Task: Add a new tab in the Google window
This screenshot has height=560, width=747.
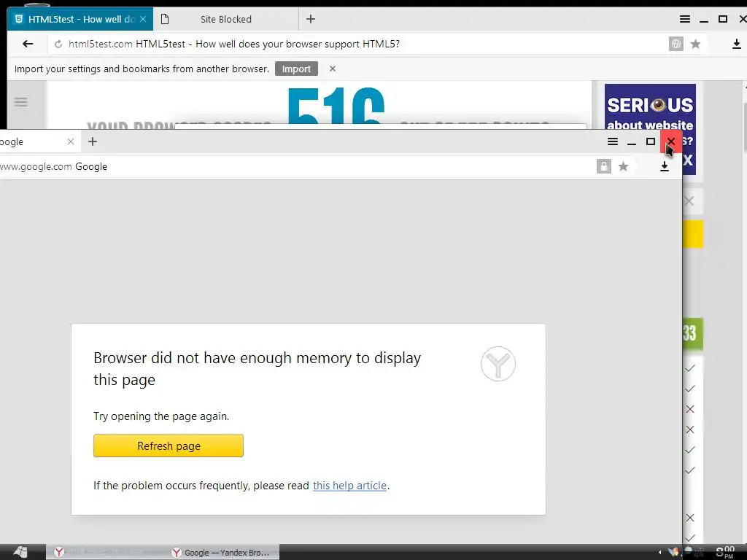Action: click(93, 141)
